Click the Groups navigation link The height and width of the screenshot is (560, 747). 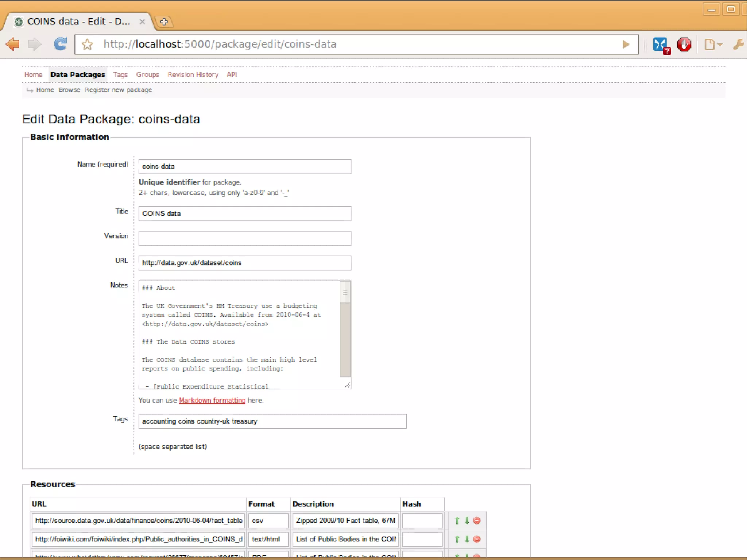[147, 74]
